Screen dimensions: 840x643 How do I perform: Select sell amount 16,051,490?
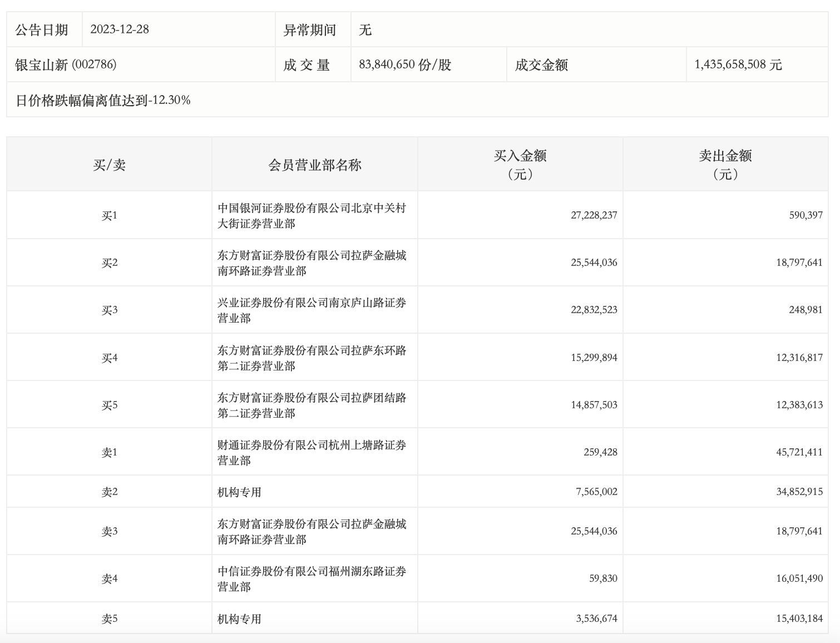tap(799, 578)
